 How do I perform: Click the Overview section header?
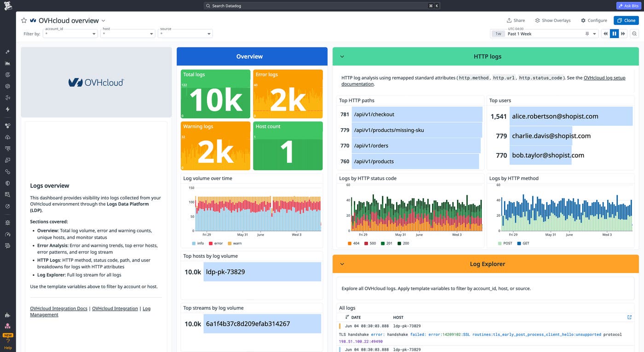tap(252, 57)
